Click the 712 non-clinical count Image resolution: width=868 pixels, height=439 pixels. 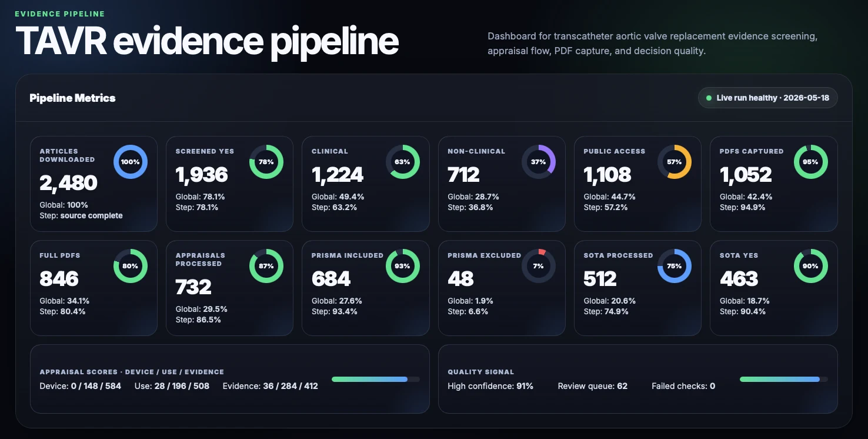tap(463, 175)
